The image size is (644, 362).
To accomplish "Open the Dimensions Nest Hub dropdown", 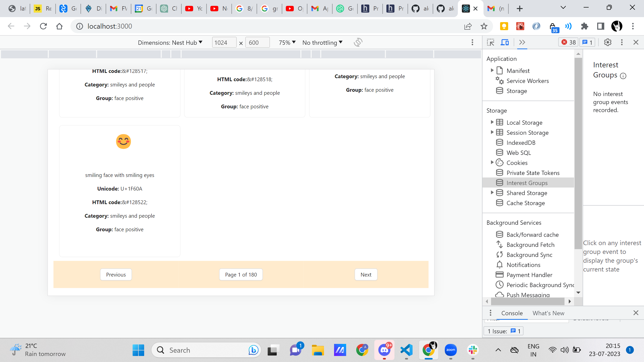I will 170,42.
